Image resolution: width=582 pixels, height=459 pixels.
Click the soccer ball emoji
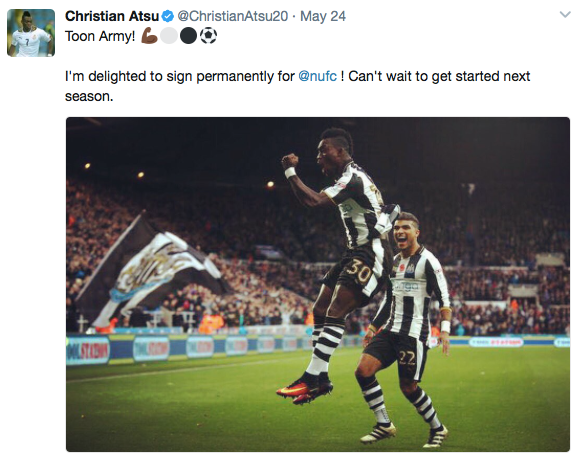coord(208,36)
